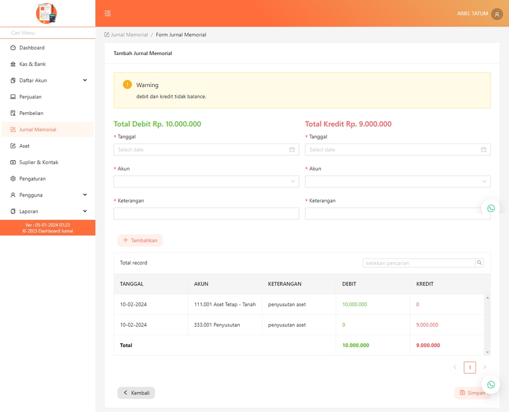The image size is (509, 420).
Task: Collapse the sidebar with the hamburger icon
Action: (108, 13)
